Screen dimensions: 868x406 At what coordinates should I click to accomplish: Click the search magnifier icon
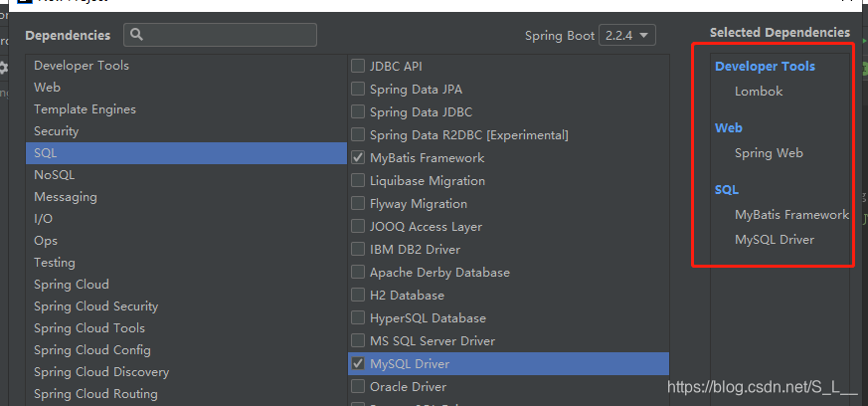click(x=136, y=35)
